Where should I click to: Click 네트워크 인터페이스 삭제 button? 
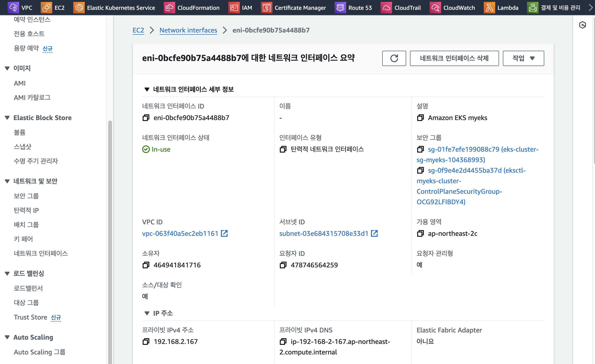coord(454,58)
